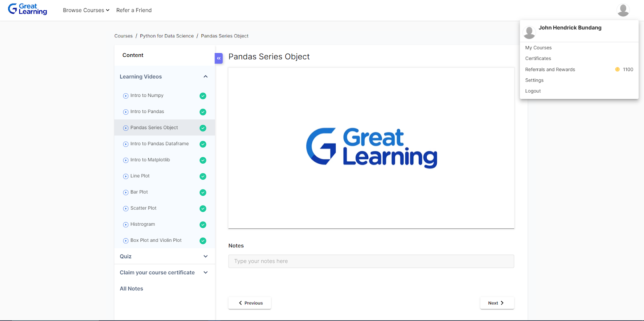Select the Bar Plot lesson title
This screenshot has width=644, height=321.
139,192
